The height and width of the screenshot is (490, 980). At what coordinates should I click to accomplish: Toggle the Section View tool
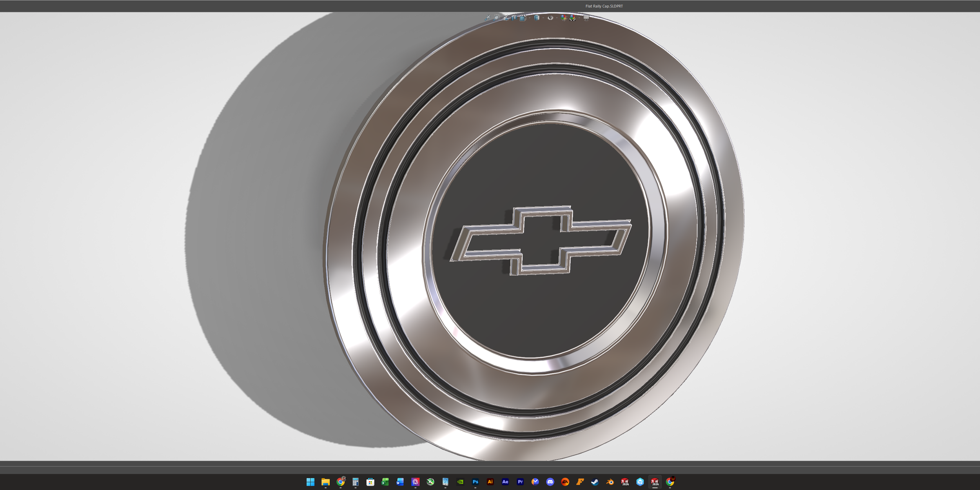514,18
